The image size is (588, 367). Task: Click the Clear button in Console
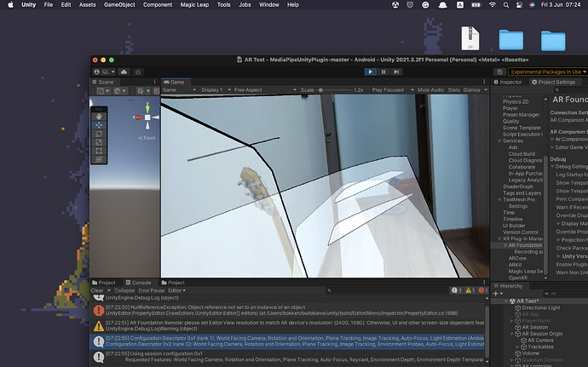tap(97, 290)
